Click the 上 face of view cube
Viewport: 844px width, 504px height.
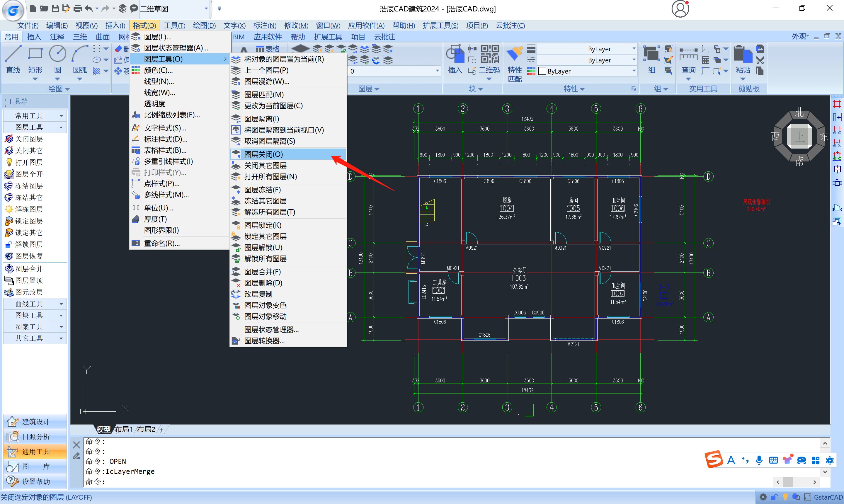[x=799, y=137]
